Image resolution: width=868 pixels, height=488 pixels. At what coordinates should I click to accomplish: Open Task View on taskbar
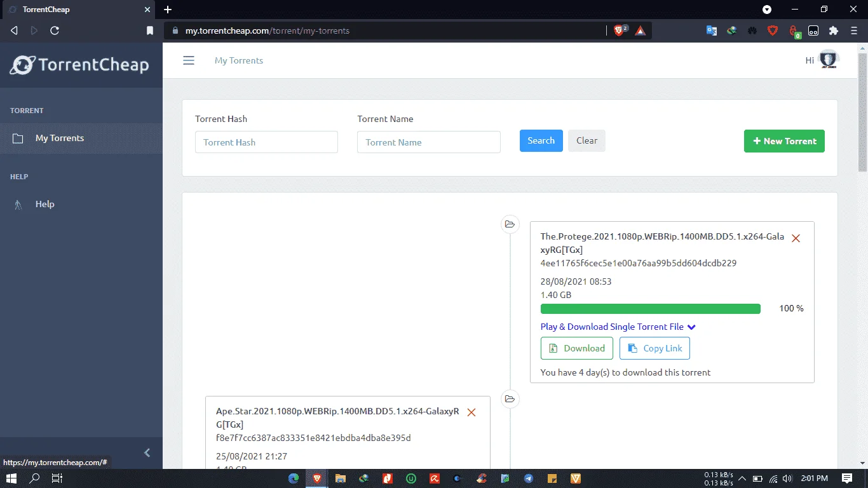pyautogui.click(x=57, y=478)
